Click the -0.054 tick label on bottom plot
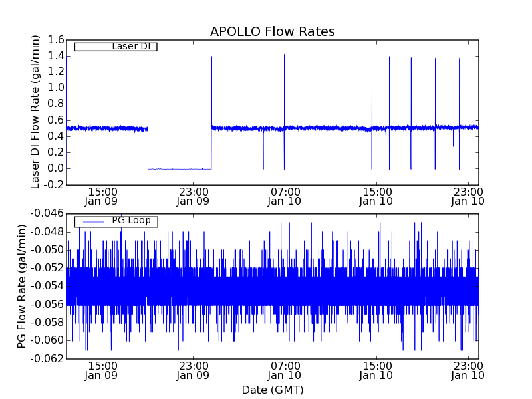The width and height of the screenshot is (532, 399). [47, 286]
